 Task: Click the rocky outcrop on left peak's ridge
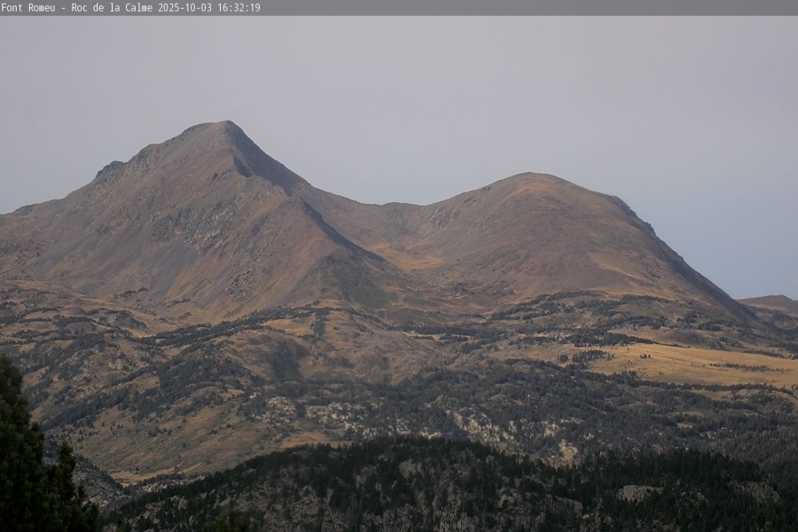(111, 169)
